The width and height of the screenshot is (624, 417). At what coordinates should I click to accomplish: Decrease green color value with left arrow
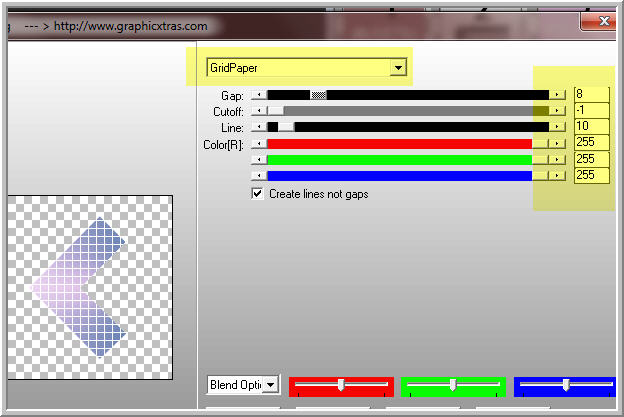(x=259, y=160)
